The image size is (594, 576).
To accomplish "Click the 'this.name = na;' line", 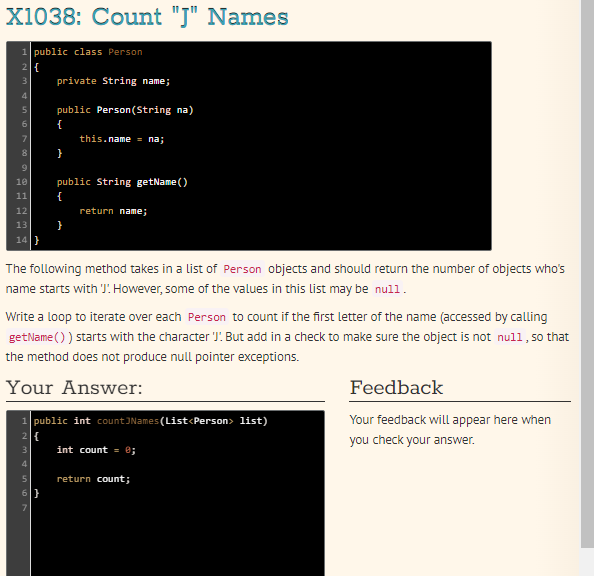I will tap(122, 139).
